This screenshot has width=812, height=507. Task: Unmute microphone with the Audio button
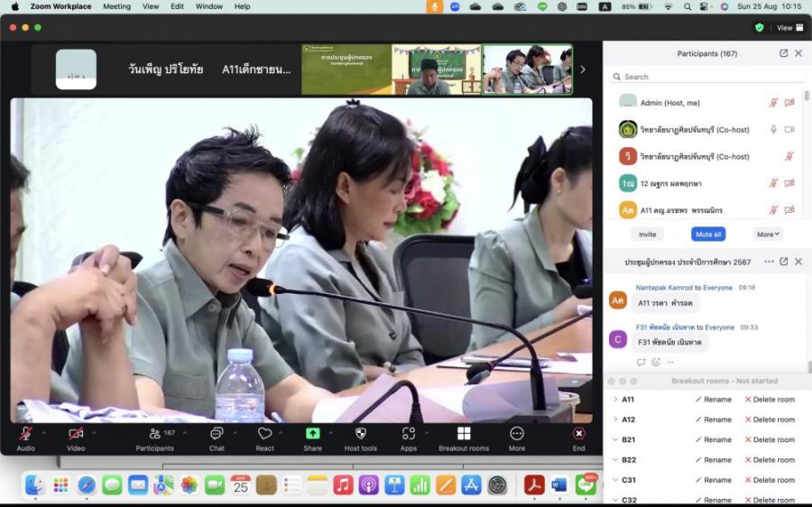click(x=25, y=434)
